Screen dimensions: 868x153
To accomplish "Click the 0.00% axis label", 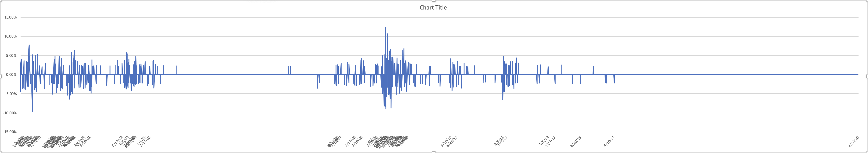I will pyautogui.click(x=11, y=75).
